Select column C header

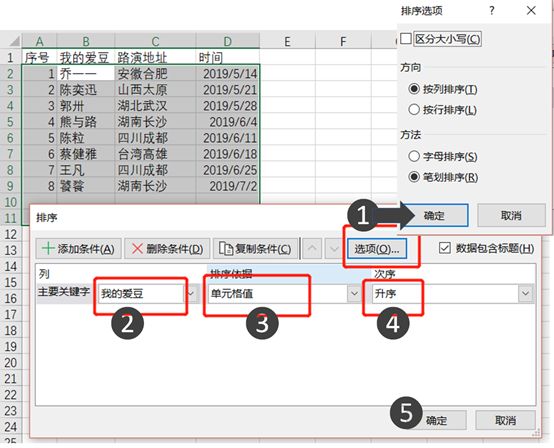tap(155, 41)
